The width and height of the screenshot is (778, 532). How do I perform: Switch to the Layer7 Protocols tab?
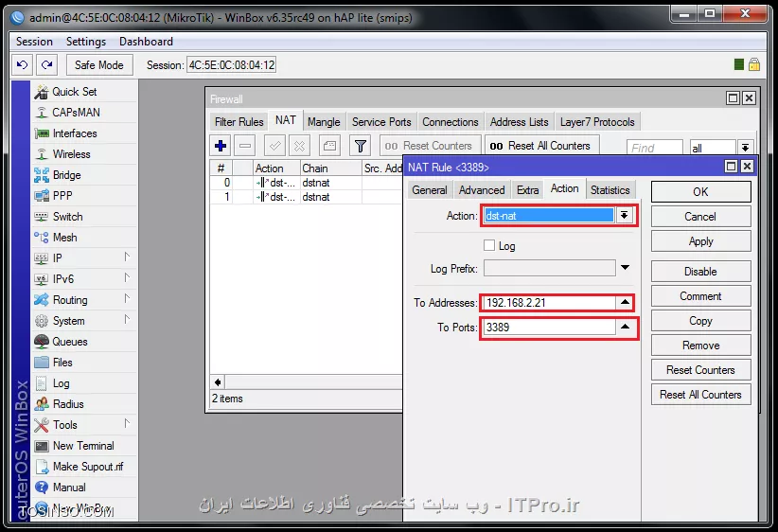597,122
